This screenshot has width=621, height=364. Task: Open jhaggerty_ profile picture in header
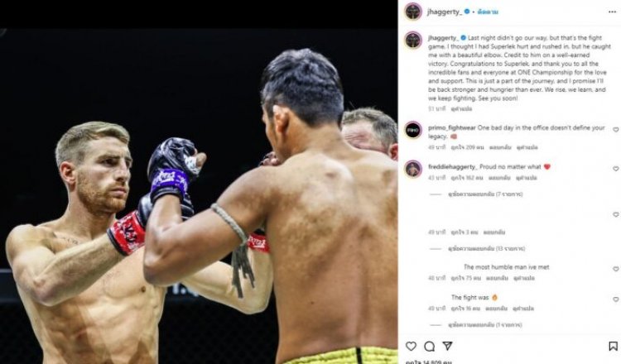[x=413, y=12]
